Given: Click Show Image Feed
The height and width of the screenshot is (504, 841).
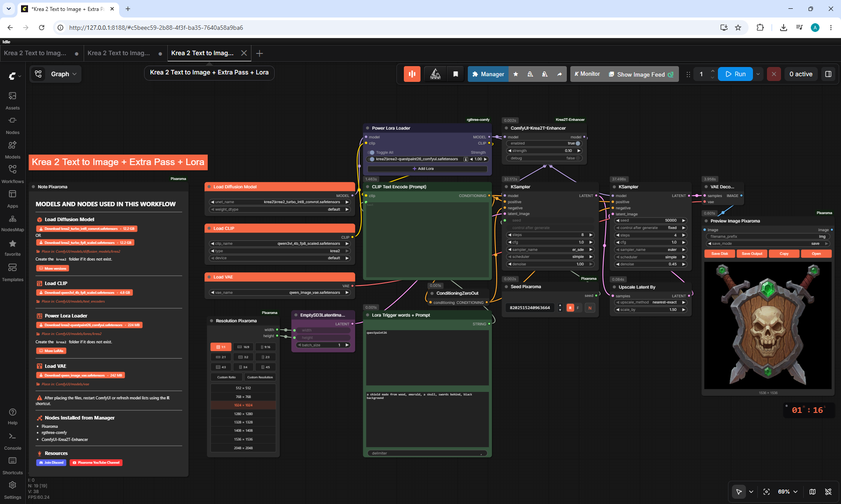Looking at the screenshot, I should click(641, 74).
